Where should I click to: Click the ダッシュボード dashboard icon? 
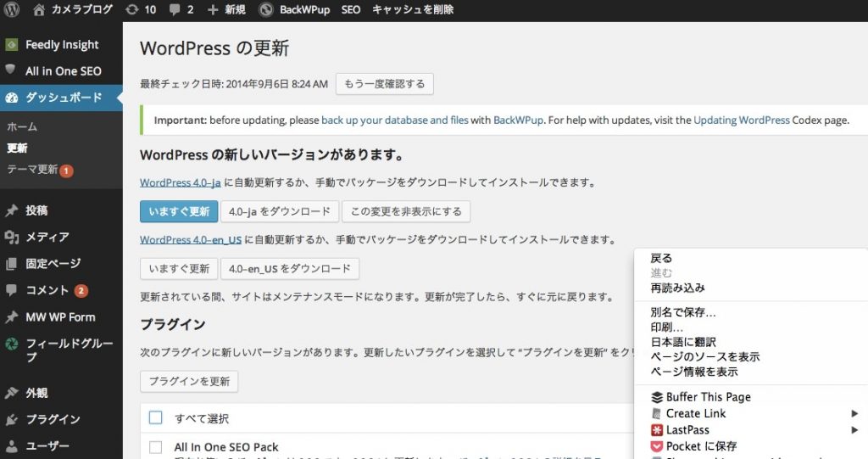(12, 98)
